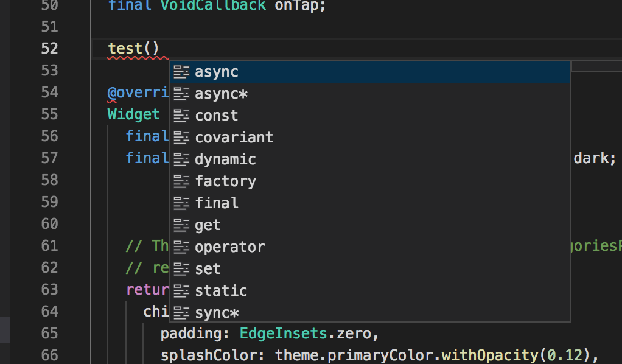
Task: Choose dynamic from autocomplete list
Action: (x=370, y=159)
